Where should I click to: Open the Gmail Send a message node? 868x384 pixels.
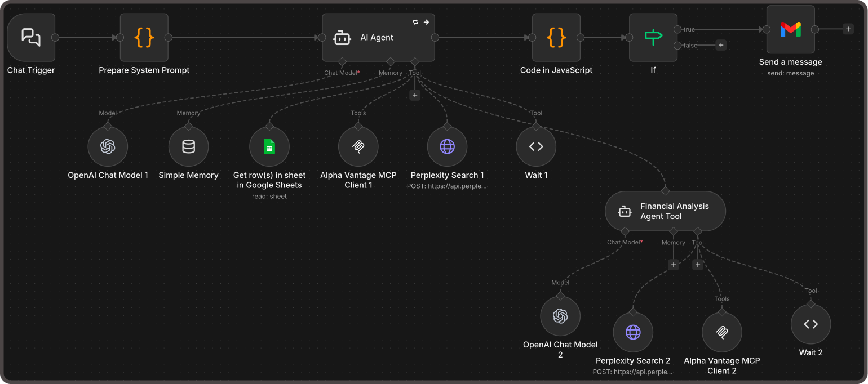(x=790, y=29)
